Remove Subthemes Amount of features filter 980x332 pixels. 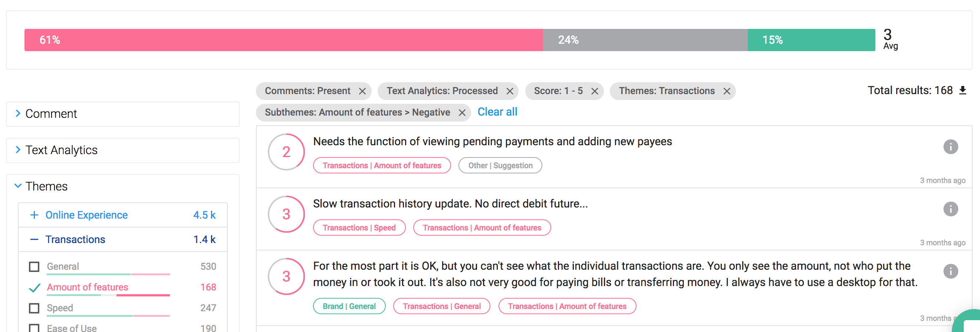pos(462,113)
